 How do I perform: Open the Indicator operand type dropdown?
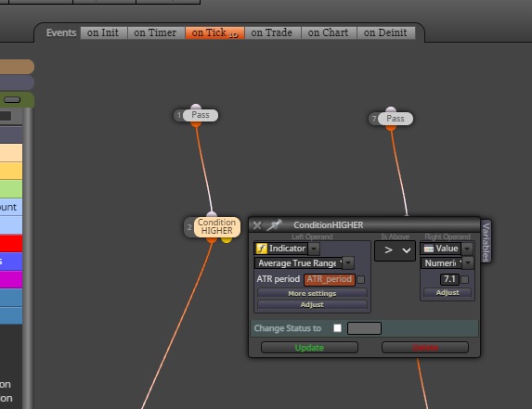(x=314, y=249)
